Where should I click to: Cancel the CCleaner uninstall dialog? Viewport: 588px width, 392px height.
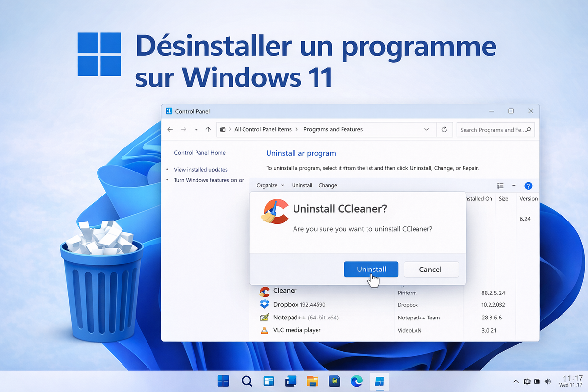pos(431,269)
